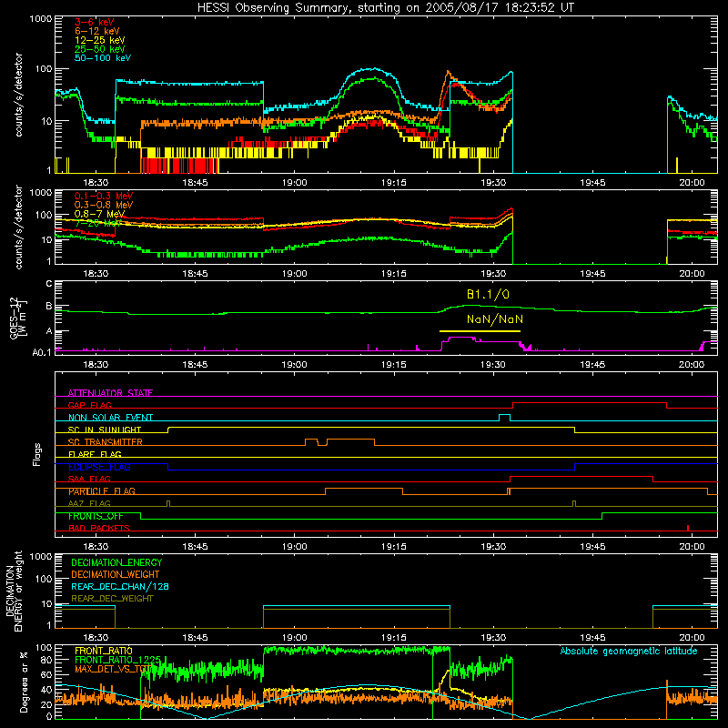The height and width of the screenshot is (728, 728).
Task: Click the NaN/NaN annotation in GOES panel
Action: click(x=494, y=319)
